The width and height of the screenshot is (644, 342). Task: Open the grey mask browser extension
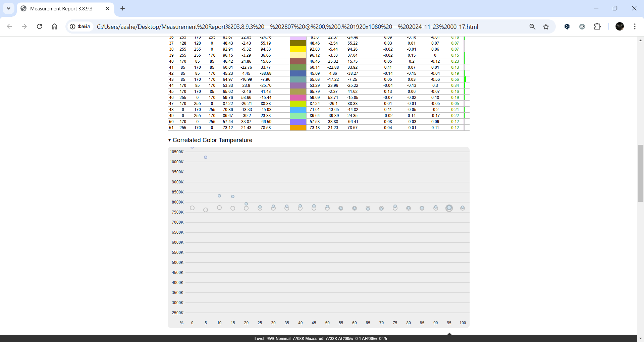click(x=582, y=26)
